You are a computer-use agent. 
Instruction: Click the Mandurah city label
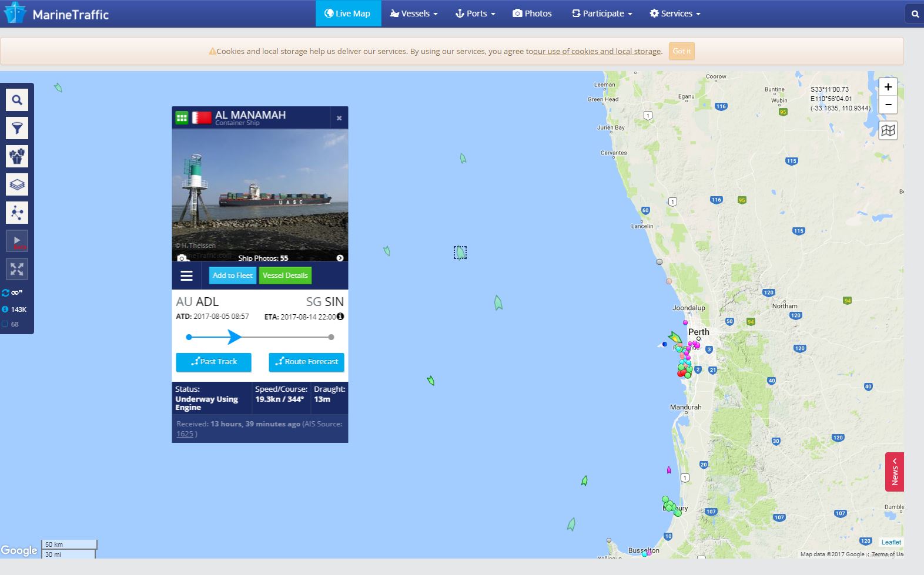tap(685, 407)
